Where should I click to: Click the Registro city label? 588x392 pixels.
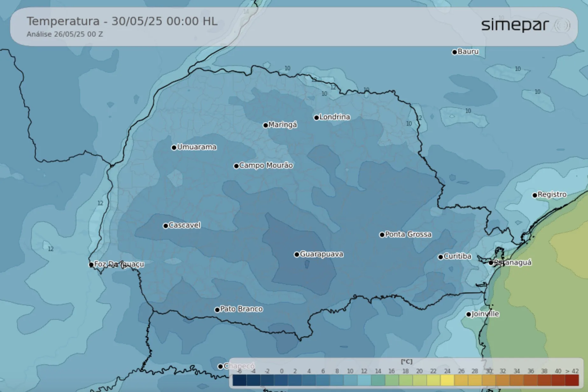(x=552, y=194)
